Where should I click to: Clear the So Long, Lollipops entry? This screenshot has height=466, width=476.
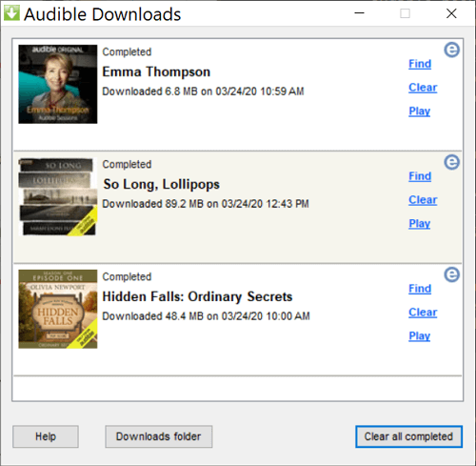coord(423,200)
